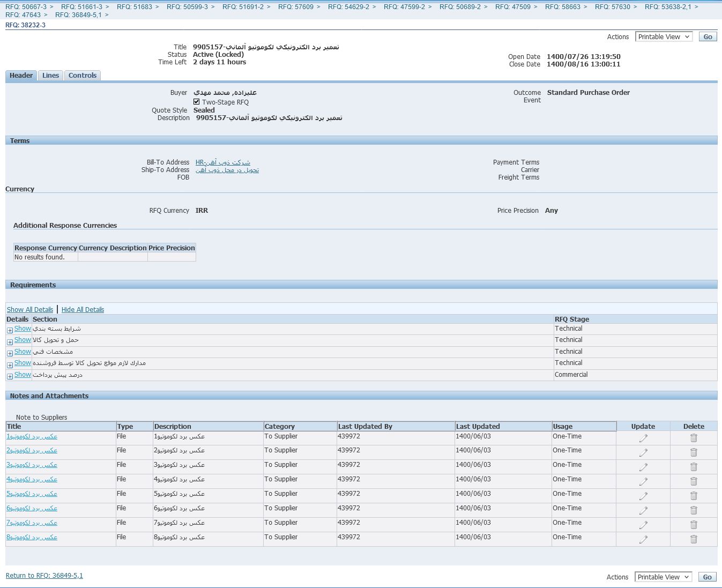The height and width of the screenshot is (588, 722).
Task: Open attachment title link number 4
Action: point(32,480)
